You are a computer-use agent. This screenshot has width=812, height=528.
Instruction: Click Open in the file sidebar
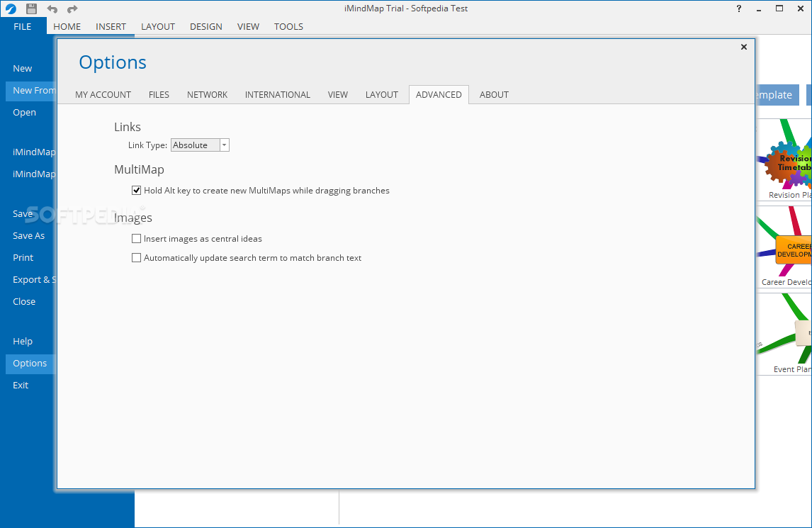(x=24, y=113)
